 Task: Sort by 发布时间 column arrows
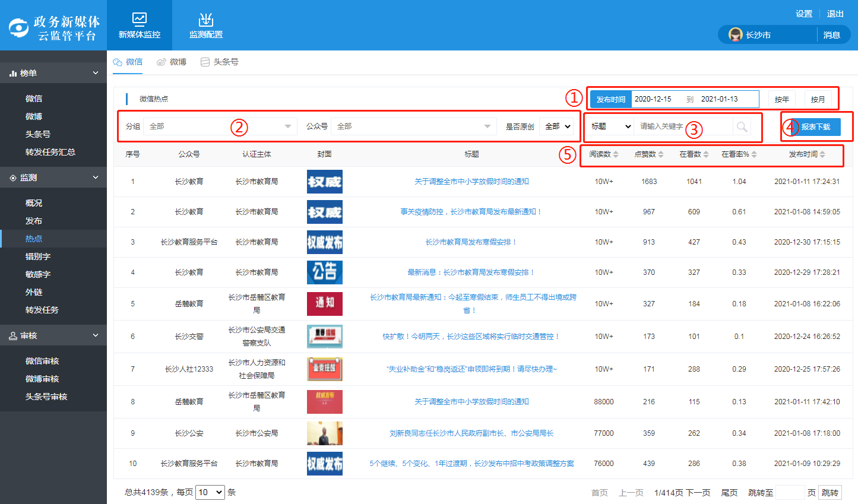tap(822, 154)
